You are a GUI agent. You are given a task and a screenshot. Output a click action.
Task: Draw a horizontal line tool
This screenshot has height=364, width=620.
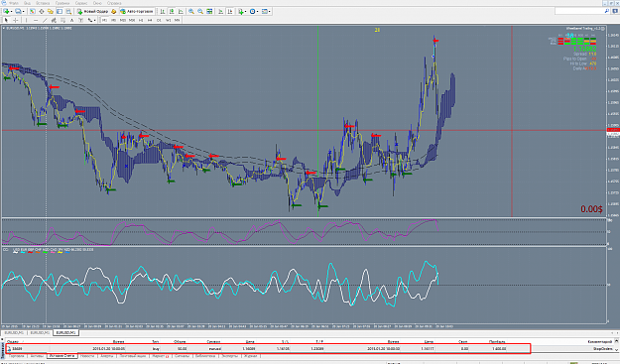click(36, 20)
